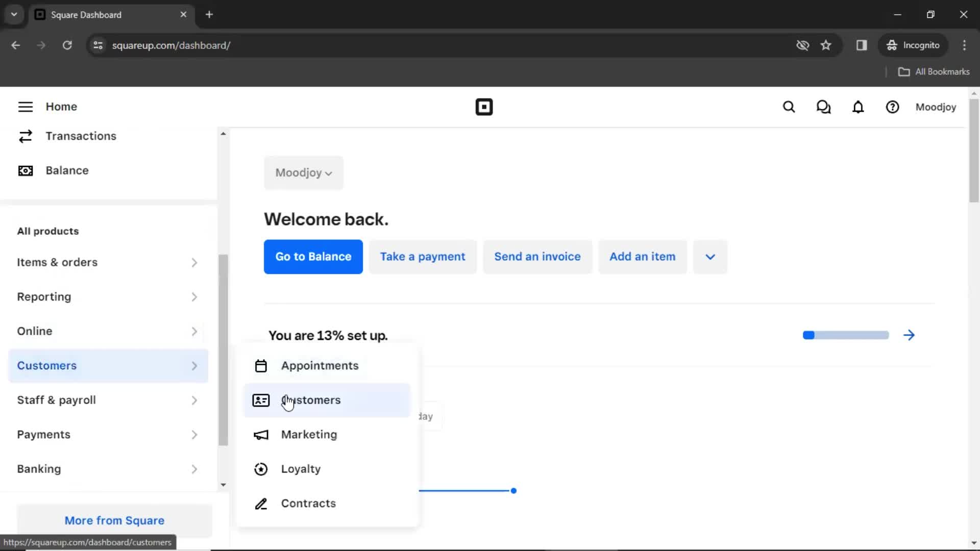Click the Marketing megaphone icon

[x=261, y=435]
